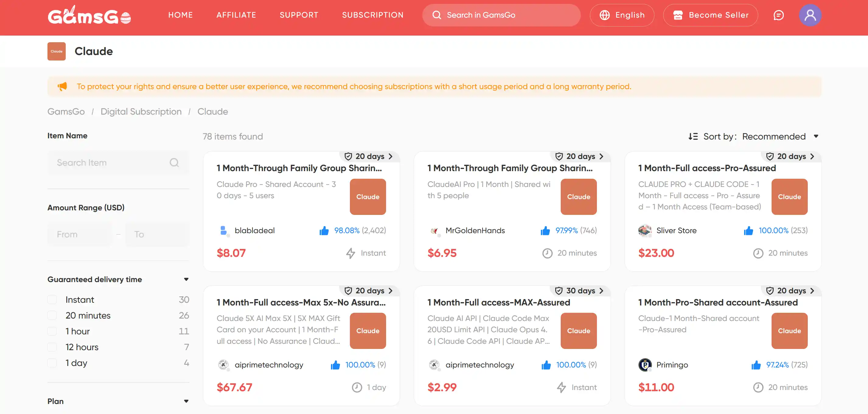Click the Become Seller button

pyautogui.click(x=710, y=15)
